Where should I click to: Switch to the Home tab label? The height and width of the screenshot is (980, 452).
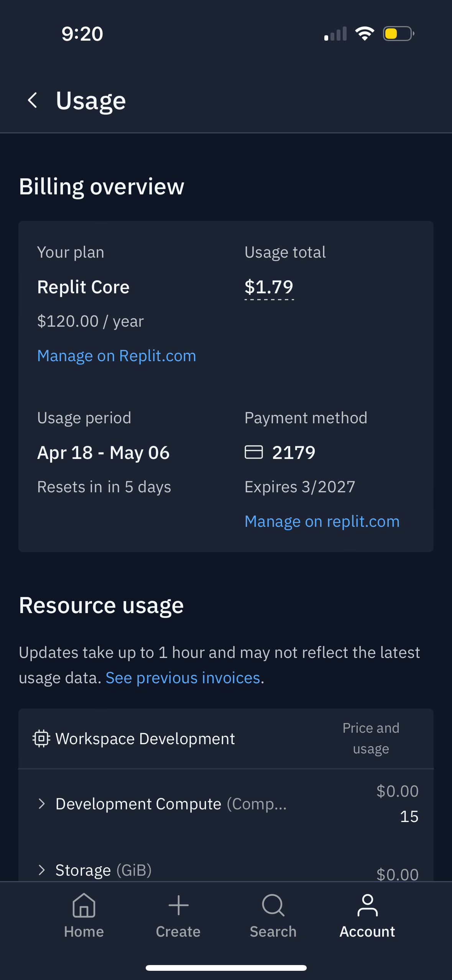point(84,932)
